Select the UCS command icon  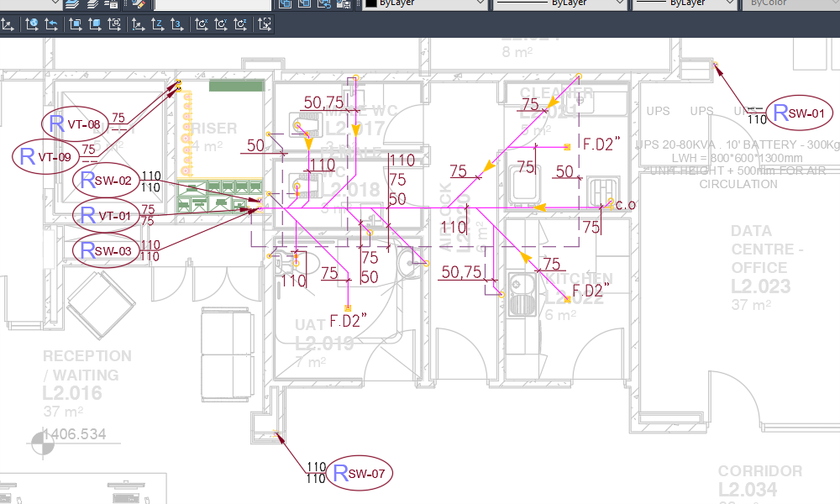coord(8,24)
